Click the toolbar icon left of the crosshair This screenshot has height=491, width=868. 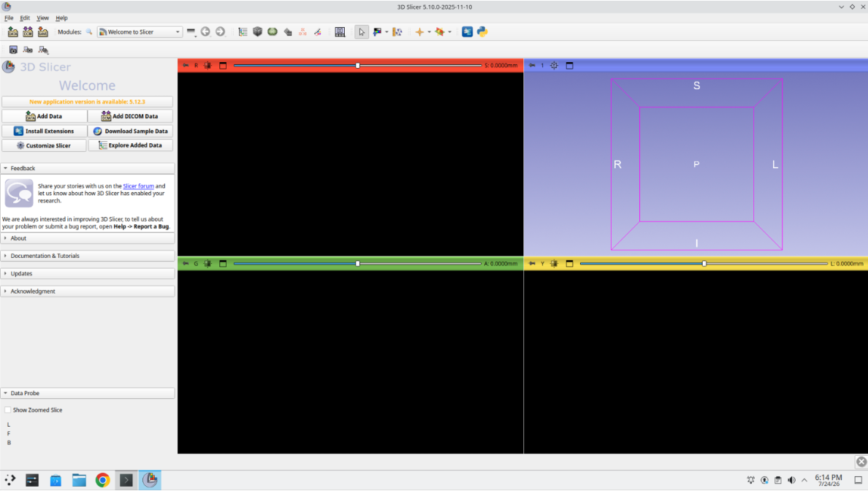point(397,32)
